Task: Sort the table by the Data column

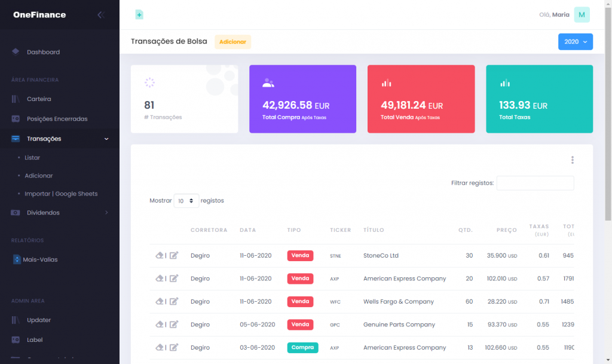Action: (248, 230)
